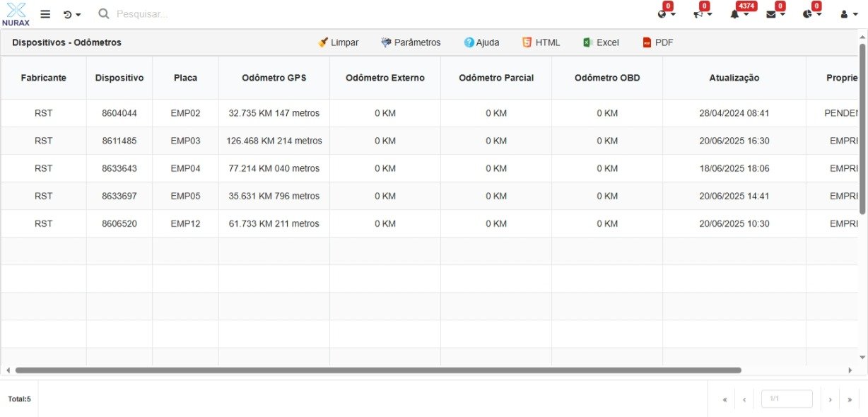Image resolution: width=868 pixels, height=417 pixels.
Task: Expand the user profile dropdown
Action: pos(848,14)
